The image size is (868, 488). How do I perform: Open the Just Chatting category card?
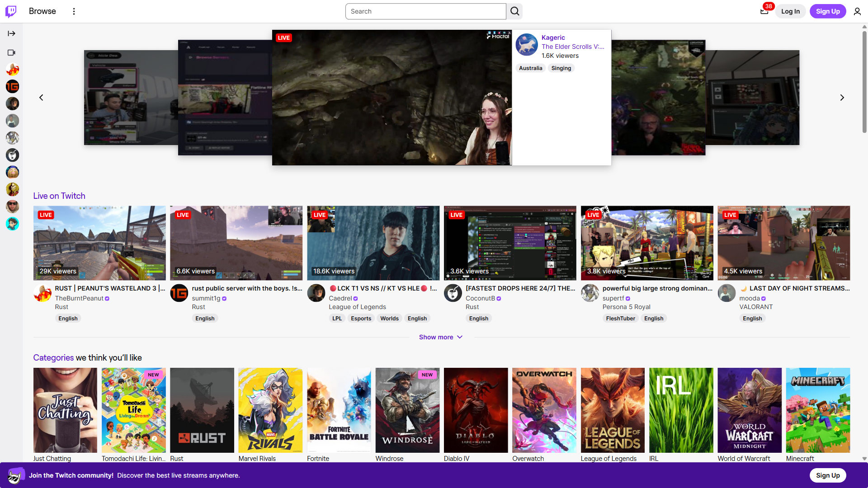pyautogui.click(x=65, y=410)
